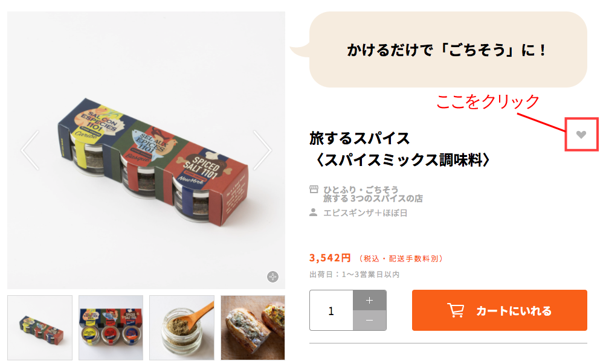This screenshot has width=603, height=364.
Task: Select the first thumbnail of boxed spice set
Action: click(x=40, y=328)
